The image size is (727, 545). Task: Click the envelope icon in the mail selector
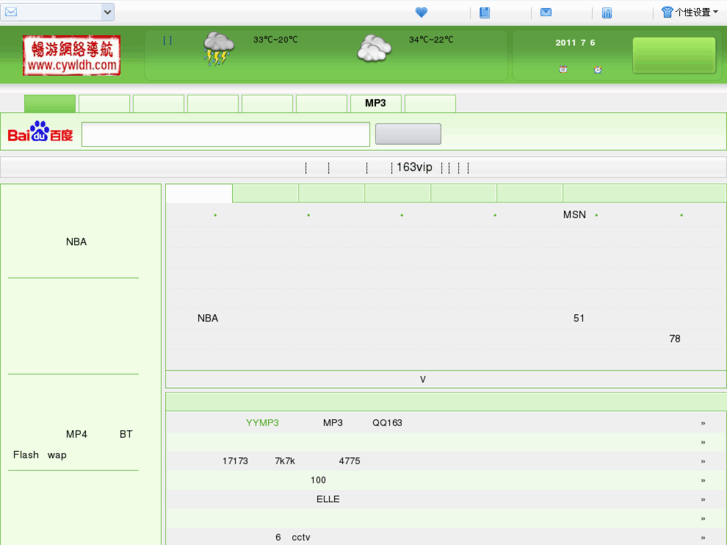(x=11, y=12)
